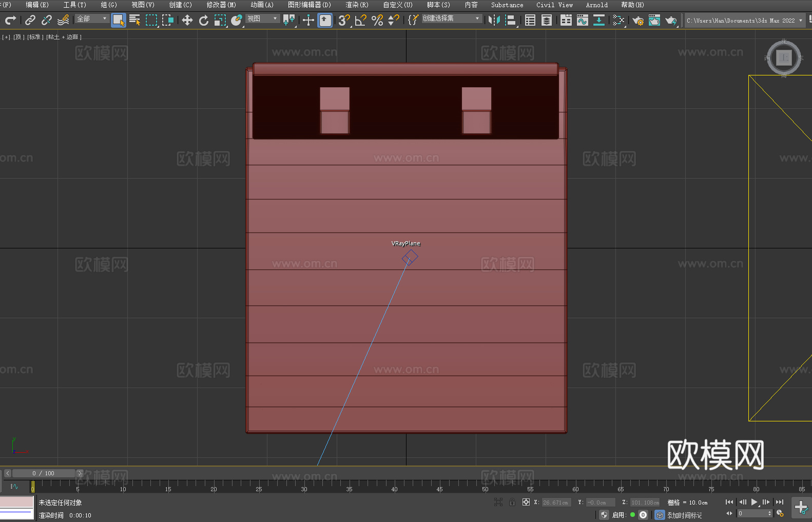Activate the Select Object tool
812x522 pixels.
[x=119, y=20]
